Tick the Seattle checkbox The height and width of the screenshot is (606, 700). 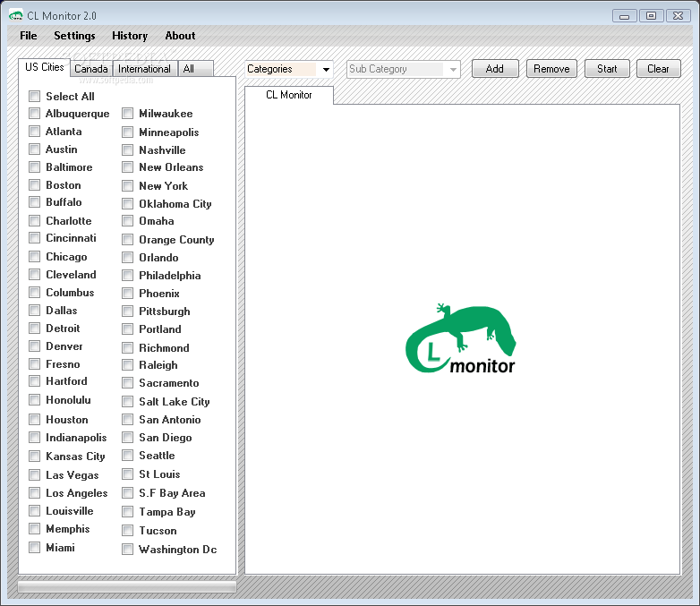click(128, 456)
